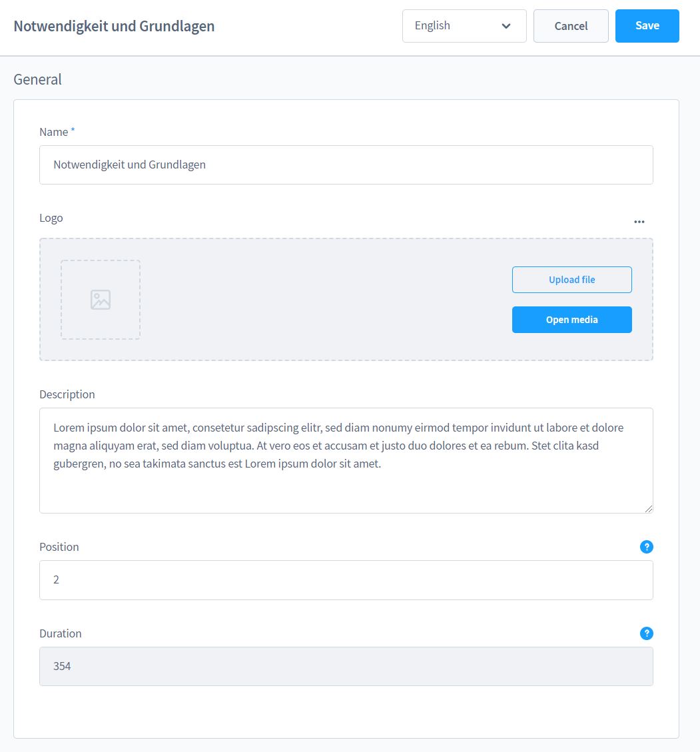Focus the Position input showing 2
Image resolution: width=700 pixels, height=752 pixels.
point(346,580)
